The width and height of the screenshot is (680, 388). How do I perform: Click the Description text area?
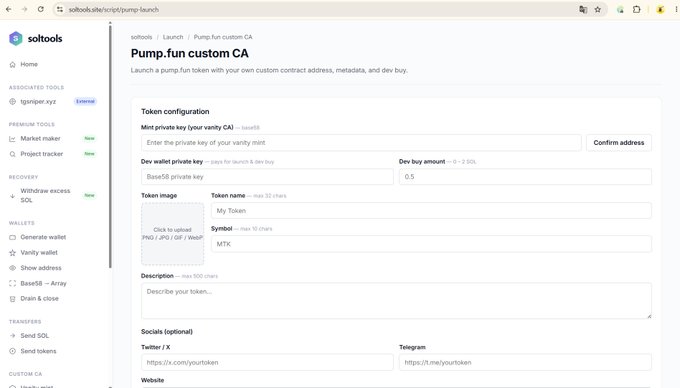click(396, 301)
